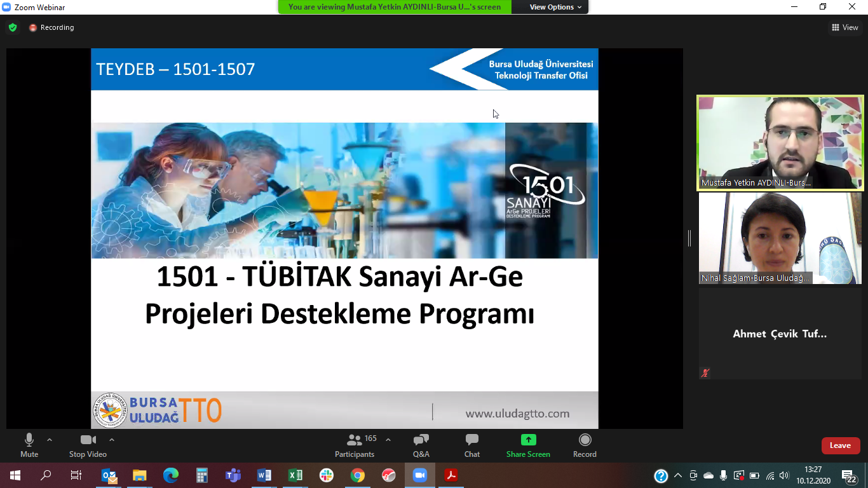Screen dimensions: 868x488
Task: Click the Windows Start button
Action: pyautogui.click(x=15, y=475)
